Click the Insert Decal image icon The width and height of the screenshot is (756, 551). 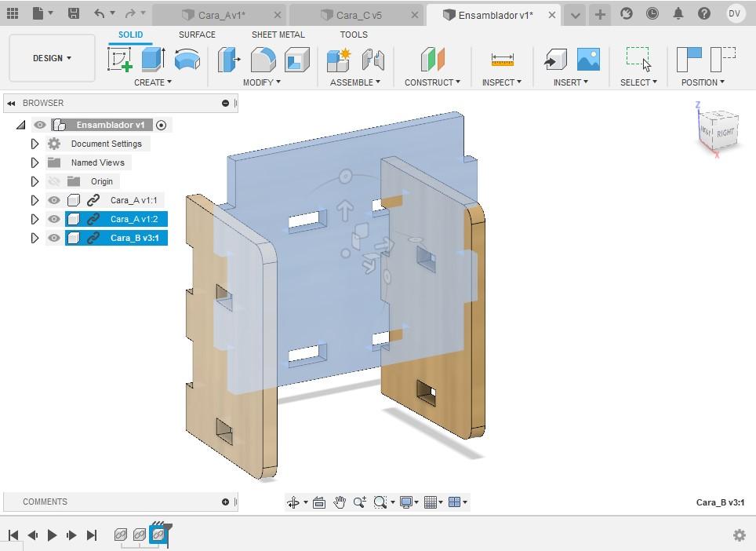(589, 60)
